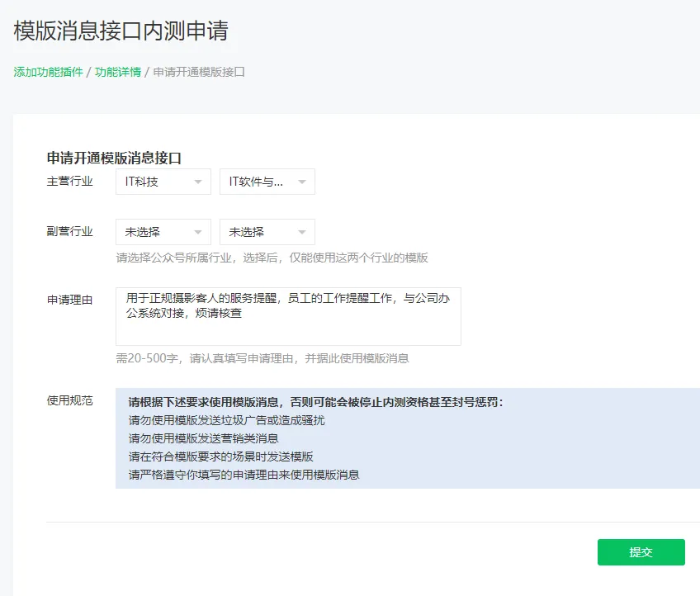Open the 功能详情 breadcrumb link

click(117, 72)
